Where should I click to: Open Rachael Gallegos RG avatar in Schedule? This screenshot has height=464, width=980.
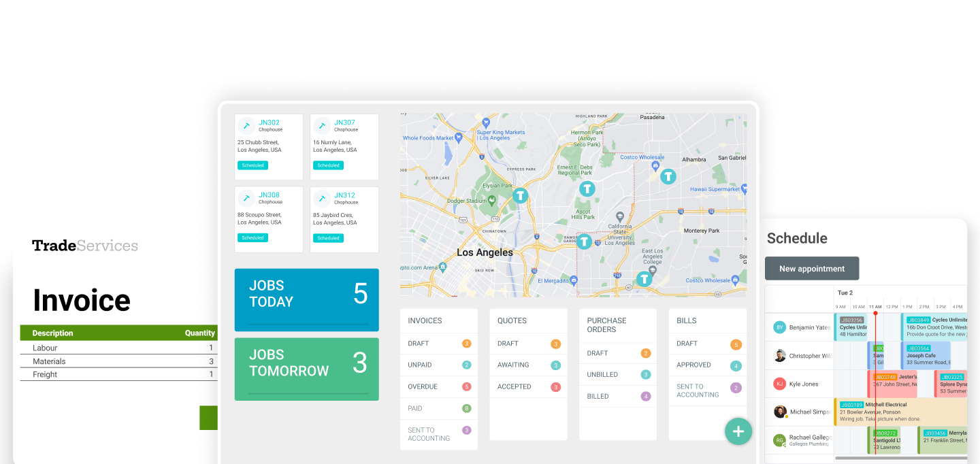click(779, 440)
